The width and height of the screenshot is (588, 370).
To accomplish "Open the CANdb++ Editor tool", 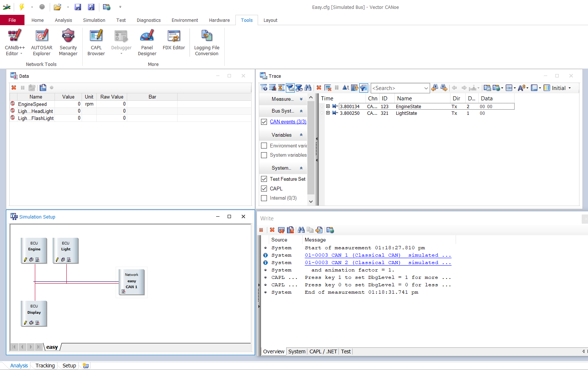I will (15, 42).
